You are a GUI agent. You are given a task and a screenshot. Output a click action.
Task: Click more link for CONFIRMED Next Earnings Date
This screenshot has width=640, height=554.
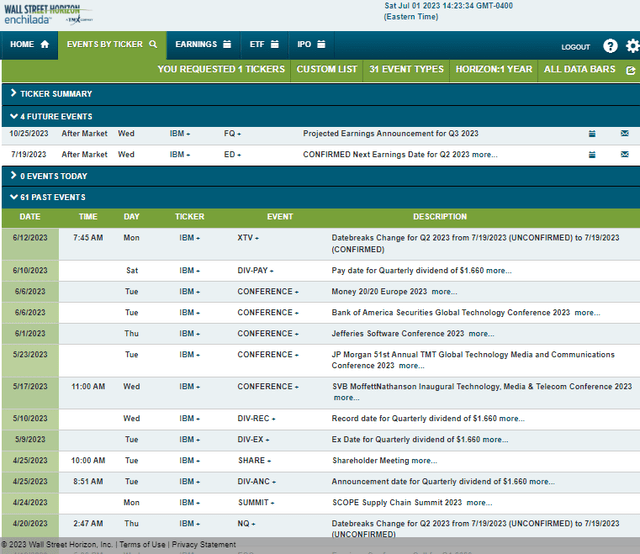[x=484, y=154]
